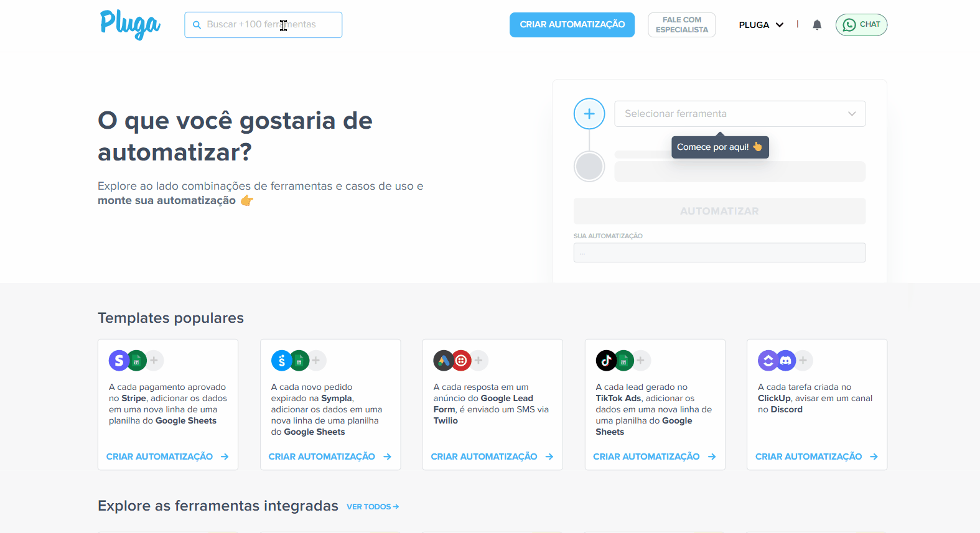
Task: Click the Stripe icon in the first template
Action: pos(119,360)
